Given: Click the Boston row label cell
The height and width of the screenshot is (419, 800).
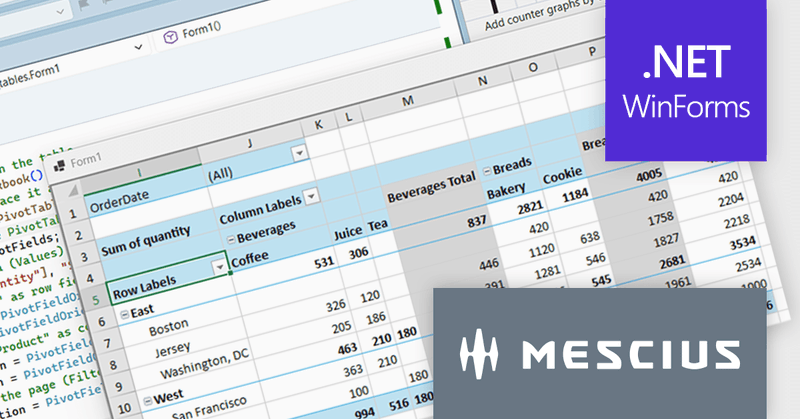Looking at the screenshot, I should [x=169, y=329].
